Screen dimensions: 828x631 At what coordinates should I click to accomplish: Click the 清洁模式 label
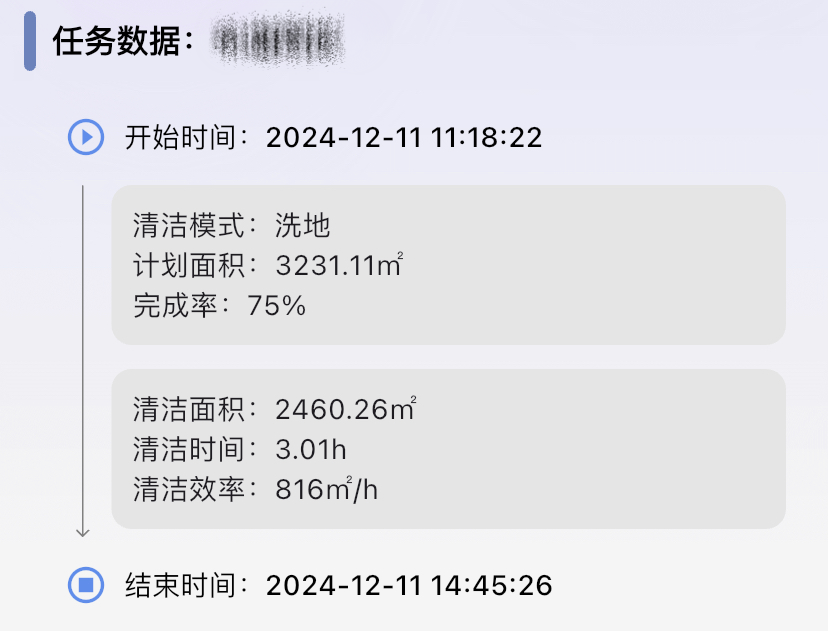coord(194,226)
